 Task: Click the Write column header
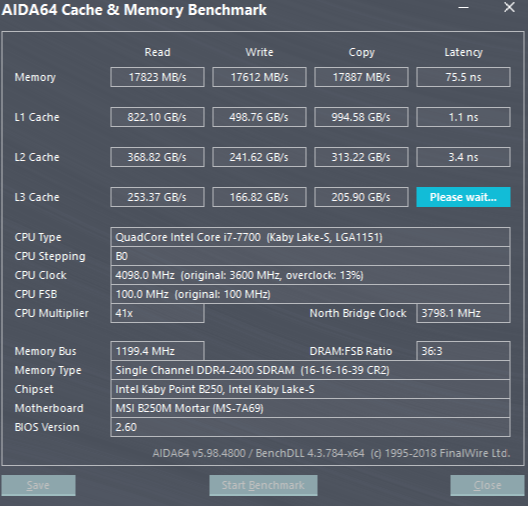(259, 52)
